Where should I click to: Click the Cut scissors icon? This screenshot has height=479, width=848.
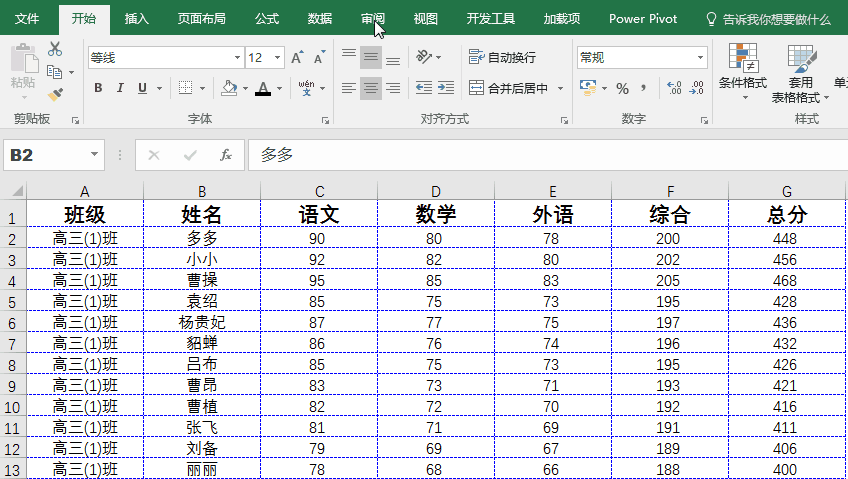[x=54, y=49]
